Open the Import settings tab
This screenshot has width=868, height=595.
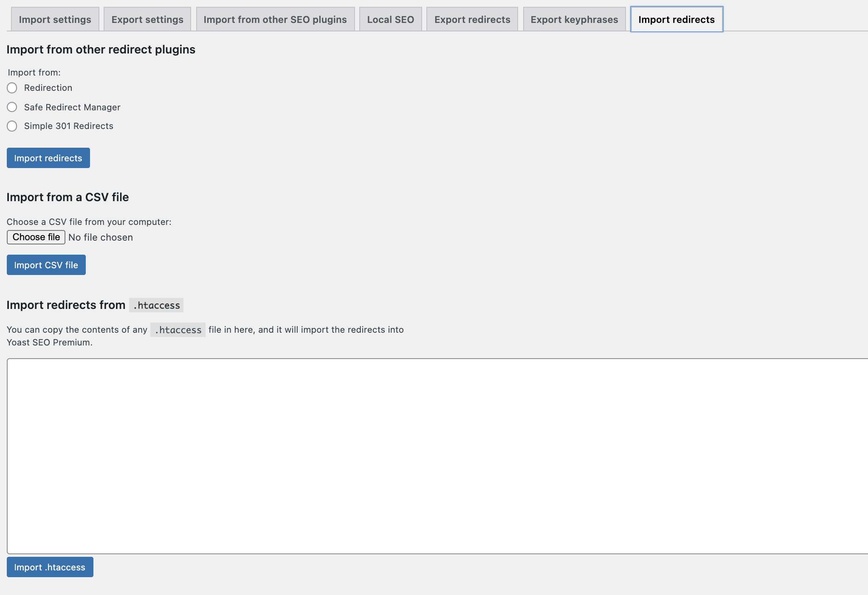[55, 20]
